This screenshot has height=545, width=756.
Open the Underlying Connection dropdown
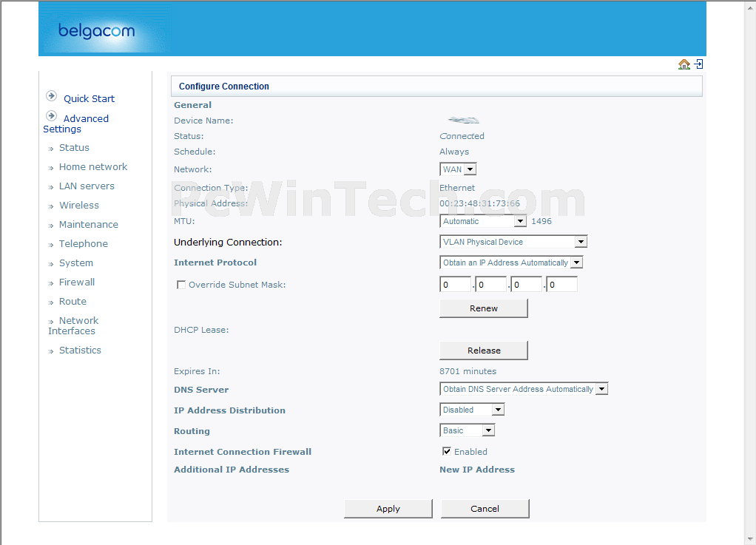coord(513,242)
